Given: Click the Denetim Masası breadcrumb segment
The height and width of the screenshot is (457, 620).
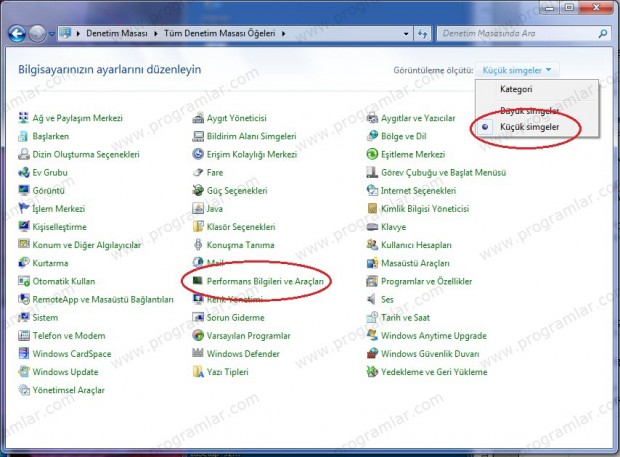Looking at the screenshot, I should click(x=117, y=34).
